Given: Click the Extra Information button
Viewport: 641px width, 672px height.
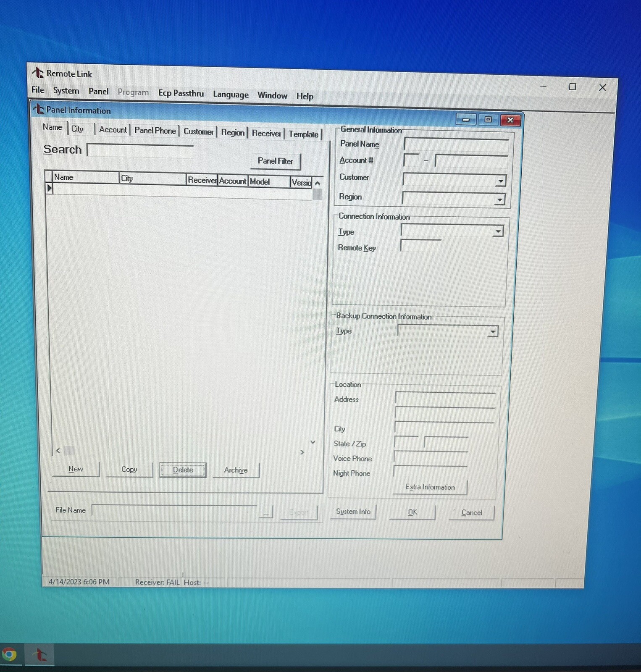Looking at the screenshot, I should 430,487.
